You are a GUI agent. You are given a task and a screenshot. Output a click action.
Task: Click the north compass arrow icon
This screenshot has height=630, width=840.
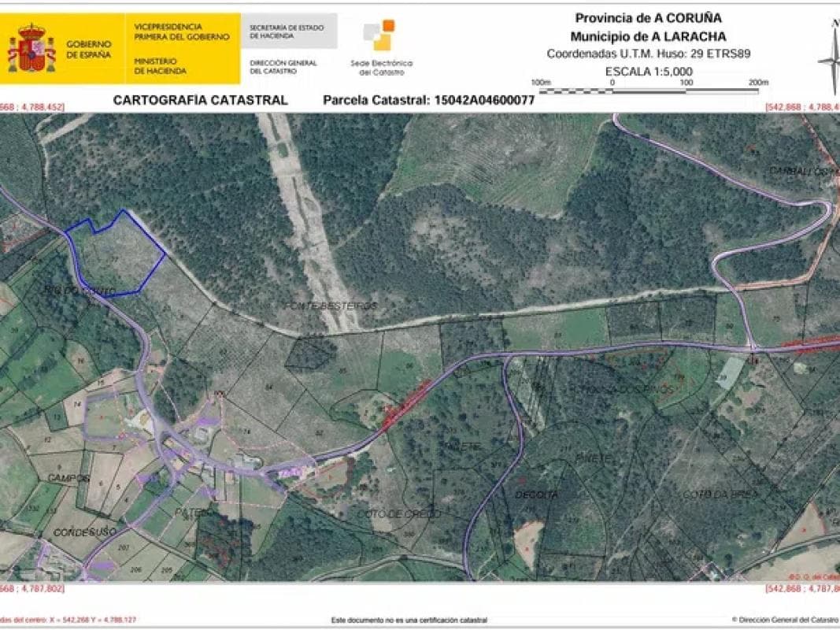coord(832,57)
